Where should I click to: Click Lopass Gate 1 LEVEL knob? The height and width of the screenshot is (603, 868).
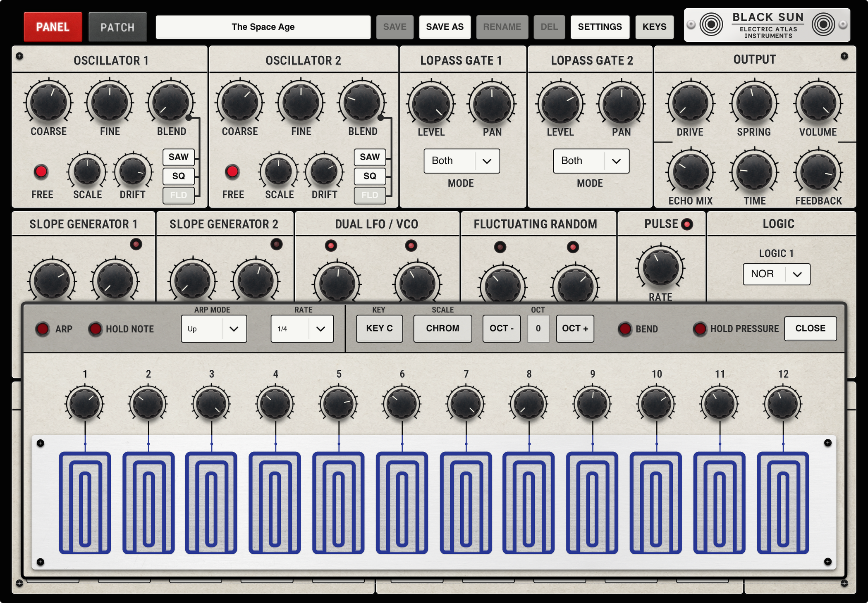click(x=431, y=103)
